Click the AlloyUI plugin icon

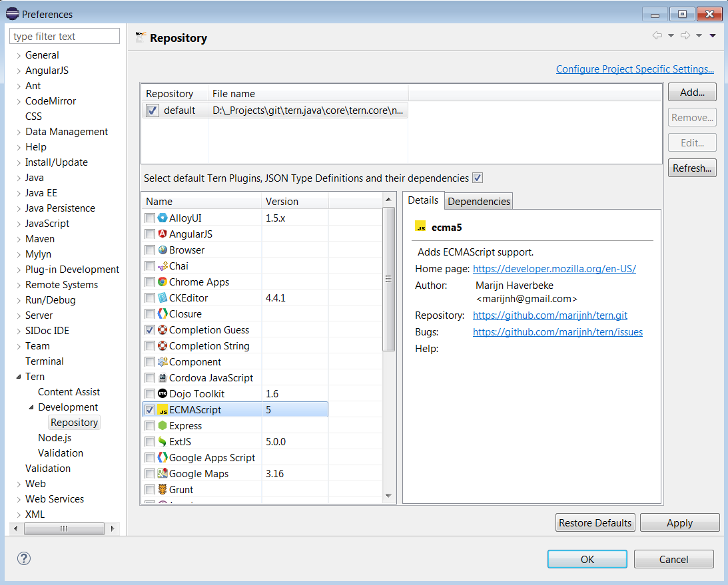tap(163, 218)
